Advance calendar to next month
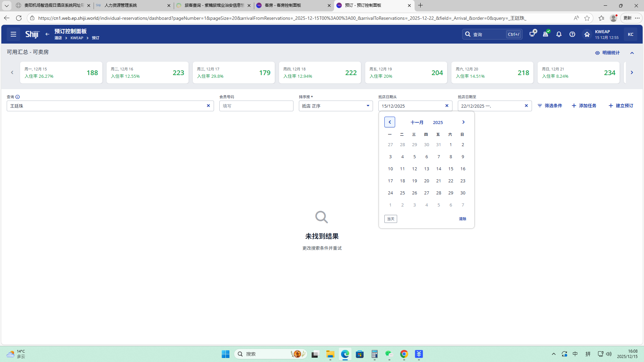Image resolution: width=644 pixels, height=362 pixels. [x=463, y=122]
